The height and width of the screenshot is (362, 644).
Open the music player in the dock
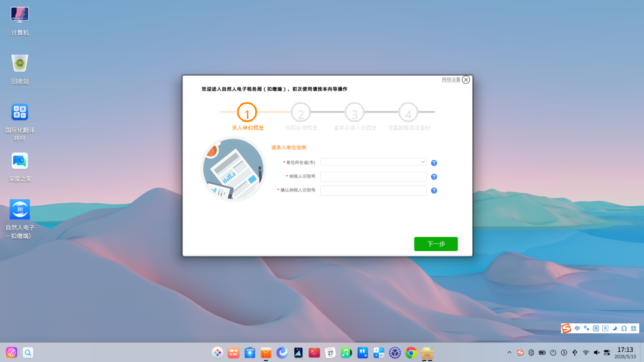[x=346, y=352]
